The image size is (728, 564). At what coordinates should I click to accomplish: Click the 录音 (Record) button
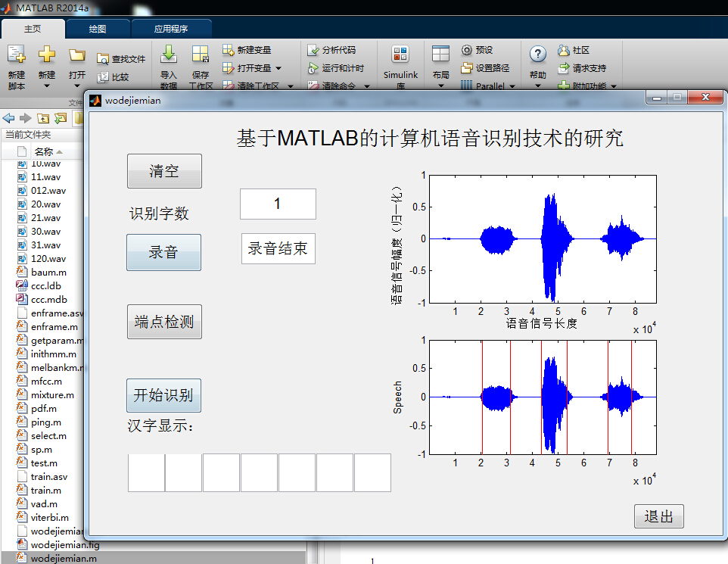(x=164, y=252)
